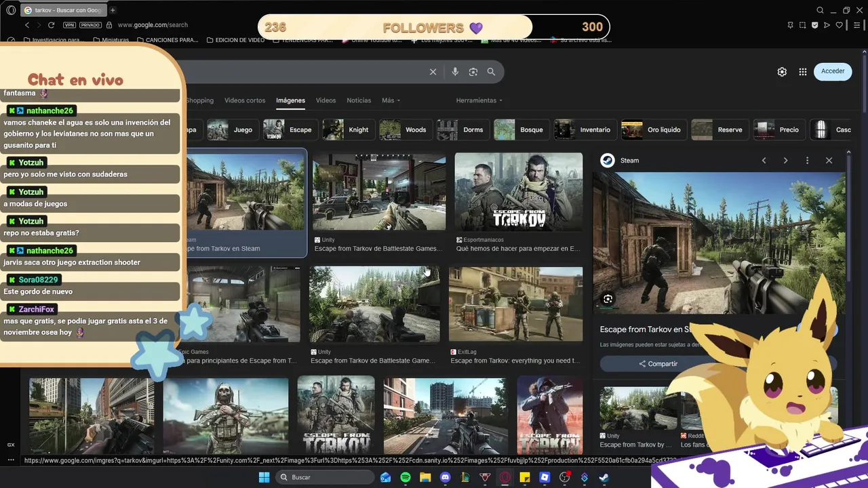Open ExitLag everything you need thumbnail

click(515, 304)
